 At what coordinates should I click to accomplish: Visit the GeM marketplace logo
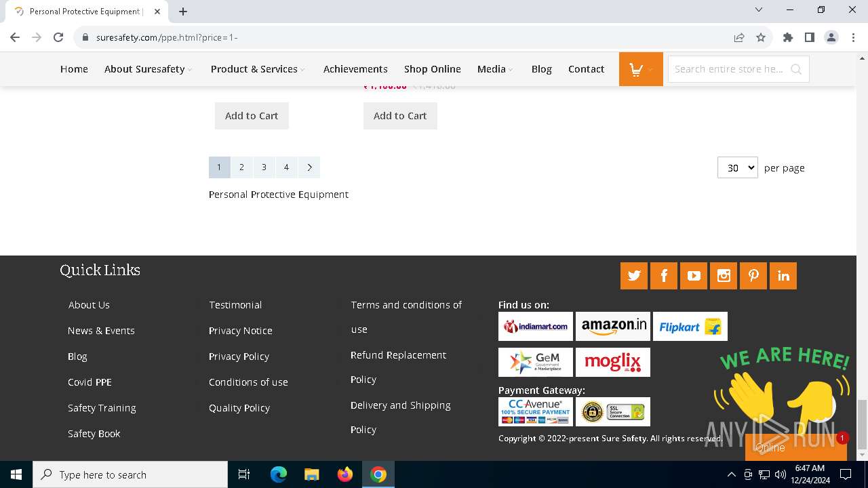coord(536,362)
